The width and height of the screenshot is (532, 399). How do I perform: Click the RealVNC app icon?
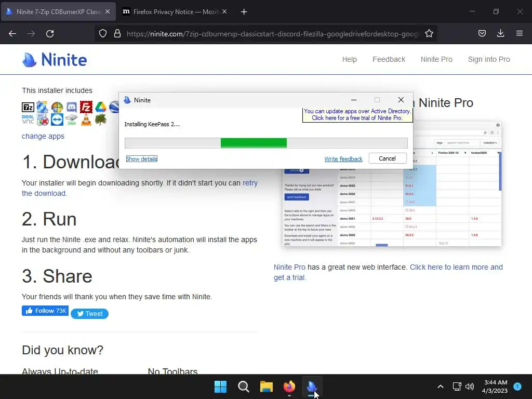[x=28, y=119]
